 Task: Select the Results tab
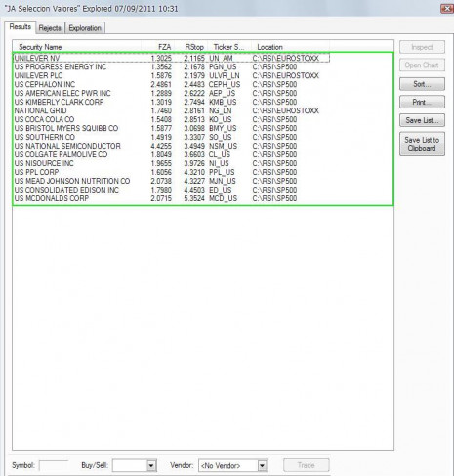(21, 27)
